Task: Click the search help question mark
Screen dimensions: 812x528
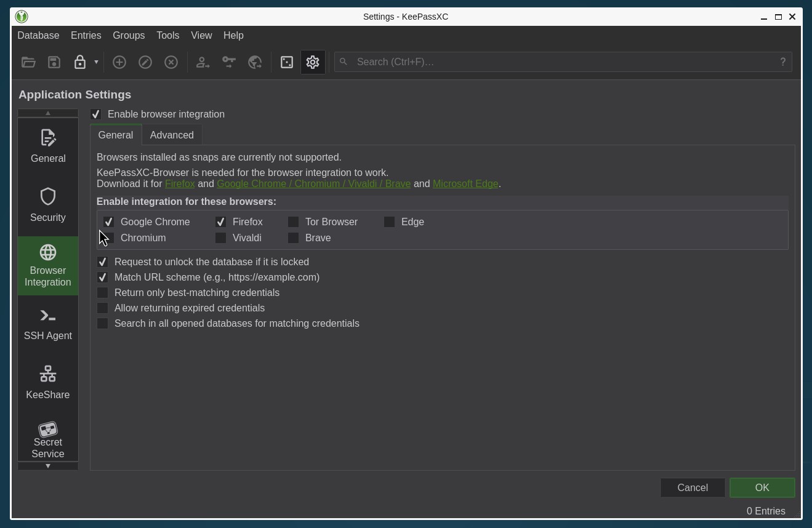Action: [x=783, y=62]
